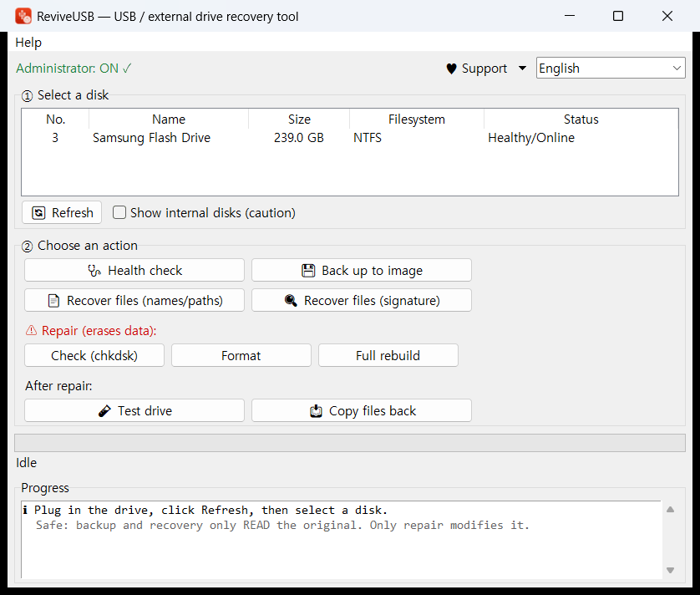Click the progress log scroll up arrow
This screenshot has height=595, width=700.
pyautogui.click(x=670, y=510)
